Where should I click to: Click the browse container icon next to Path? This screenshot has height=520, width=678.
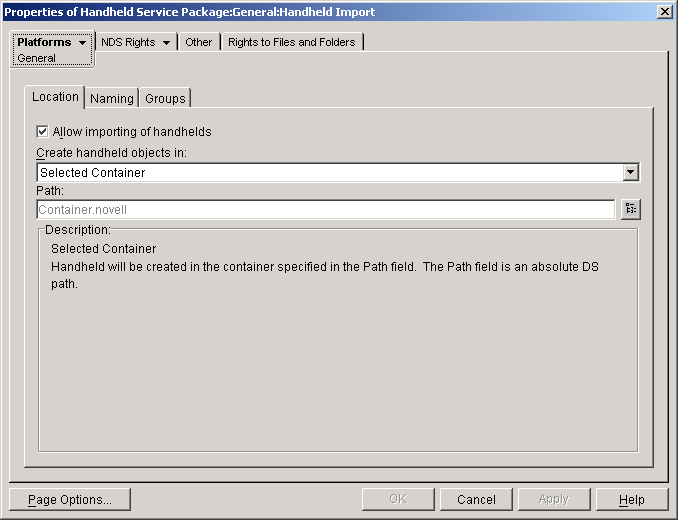pyautogui.click(x=630, y=209)
